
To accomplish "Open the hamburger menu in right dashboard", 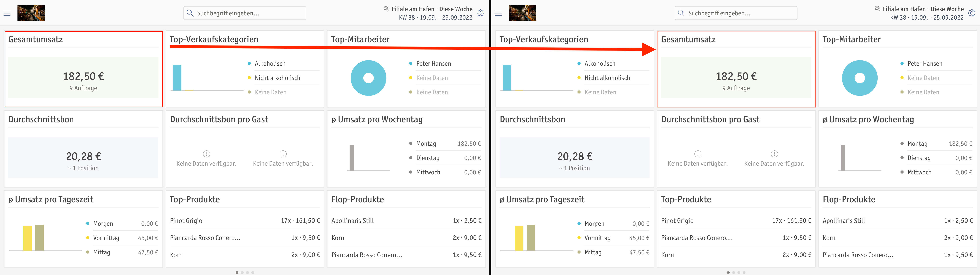I will pos(498,13).
